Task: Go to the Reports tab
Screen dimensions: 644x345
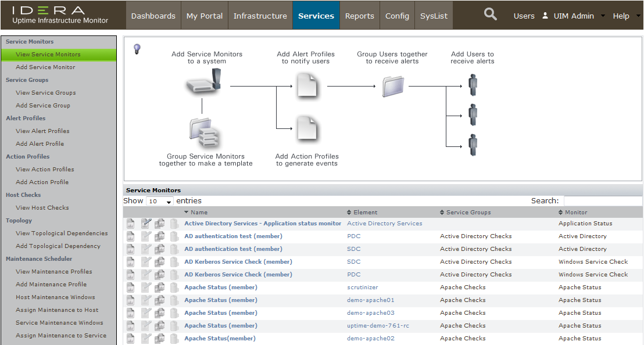Action: pos(360,16)
